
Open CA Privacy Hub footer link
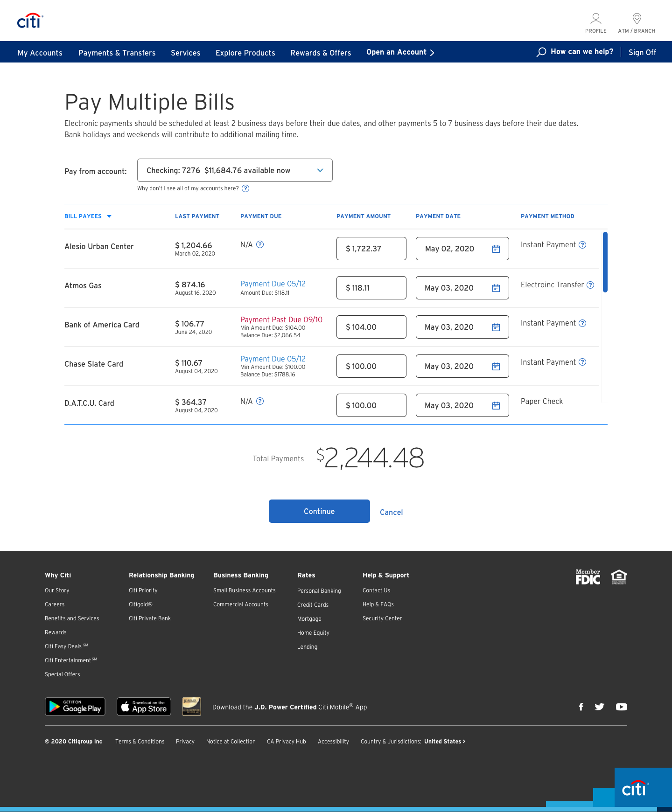tap(287, 742)
